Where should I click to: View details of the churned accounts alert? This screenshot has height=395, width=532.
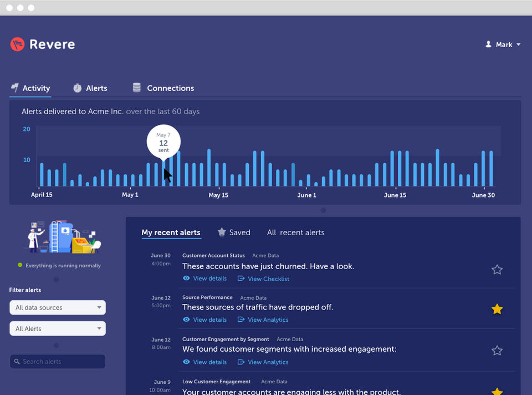point(204,278)
